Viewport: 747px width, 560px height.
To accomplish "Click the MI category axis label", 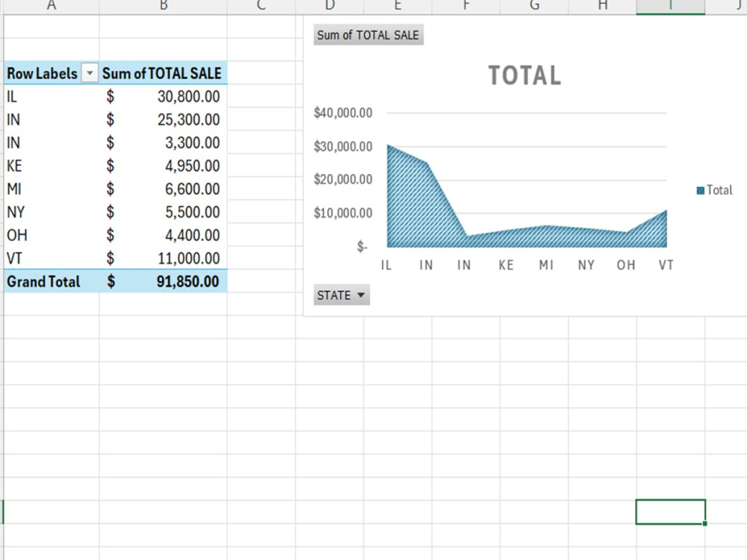I will 546,265.
